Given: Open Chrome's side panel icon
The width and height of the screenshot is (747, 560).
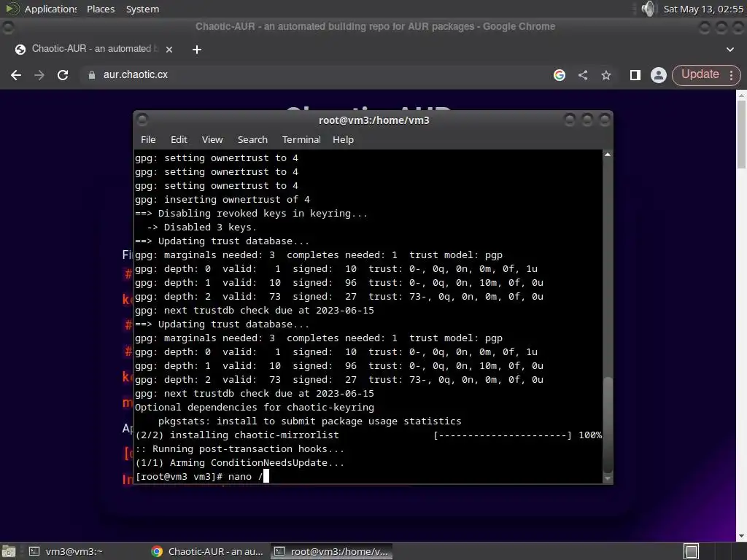Looking at the screenshot, I should click(x=635, y=75).
